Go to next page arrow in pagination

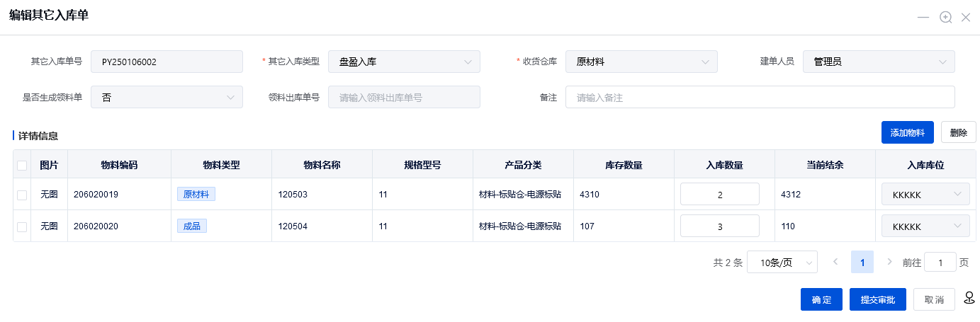889,262
